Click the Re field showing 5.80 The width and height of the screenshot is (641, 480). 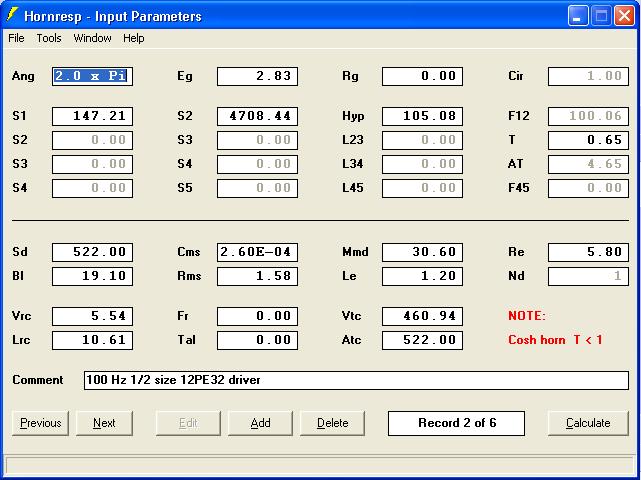pyautogui.click(x=588, y=252)
